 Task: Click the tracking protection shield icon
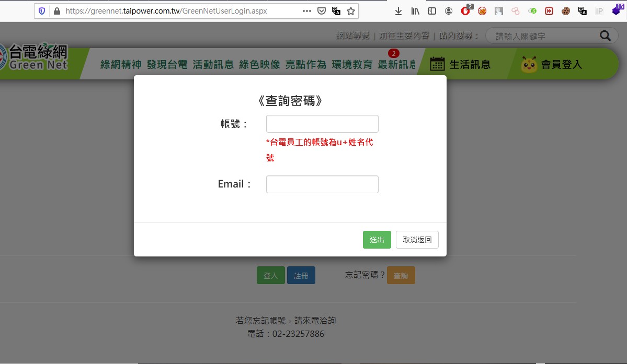click(x=42, y=11)
